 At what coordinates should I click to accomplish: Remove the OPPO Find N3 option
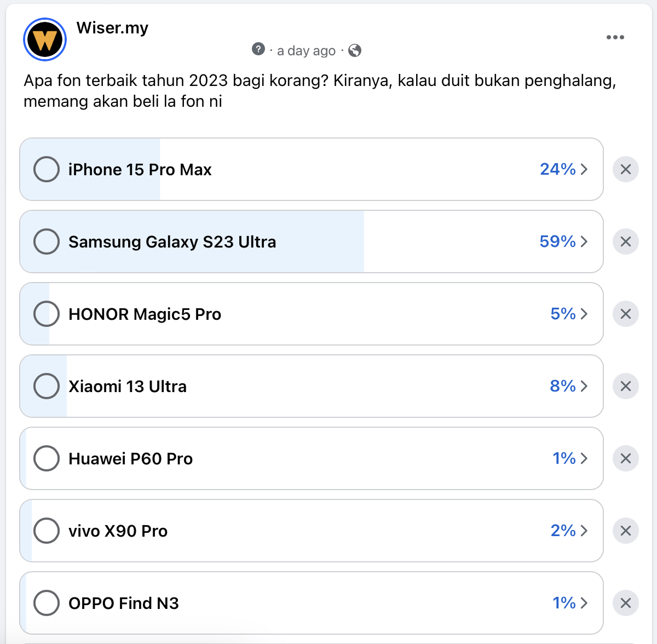[626, 603]
